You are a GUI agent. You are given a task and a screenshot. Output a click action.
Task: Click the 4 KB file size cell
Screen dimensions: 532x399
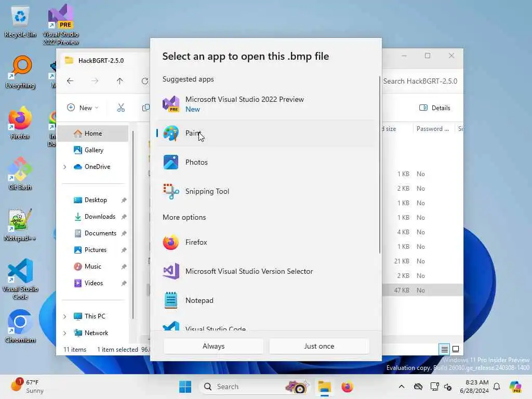403,232
